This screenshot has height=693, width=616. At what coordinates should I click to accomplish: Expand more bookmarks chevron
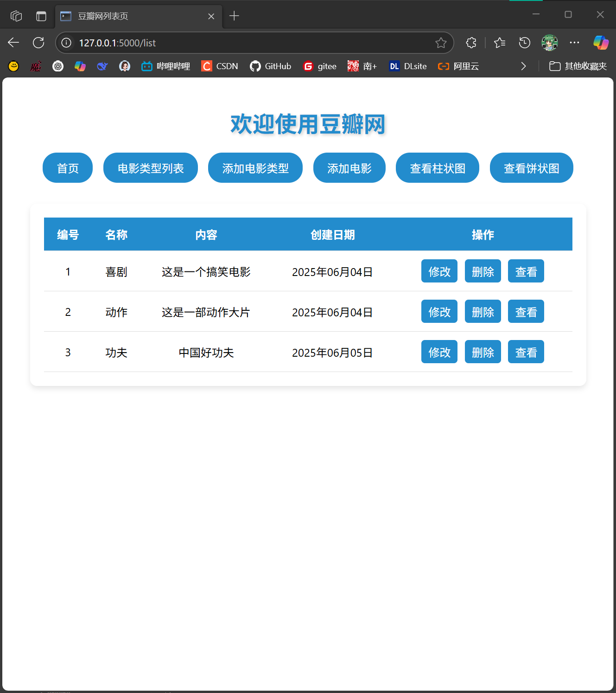(x=523, y=66)
